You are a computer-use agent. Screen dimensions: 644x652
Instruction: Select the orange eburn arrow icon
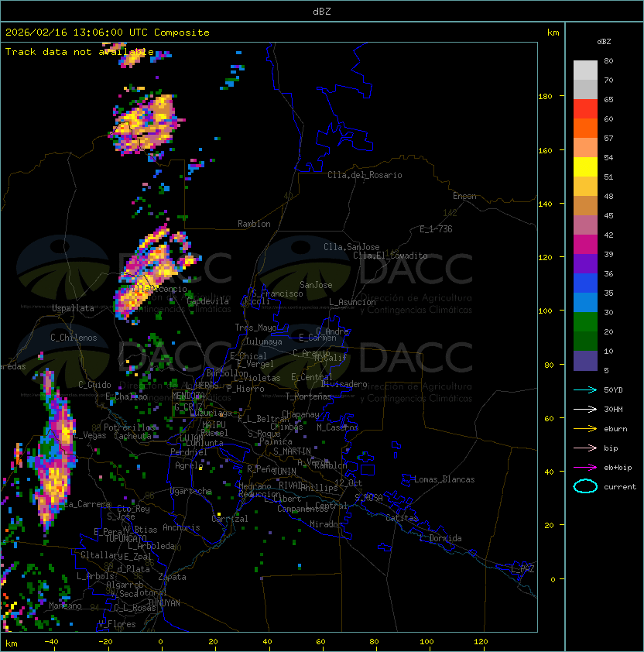tap(585, 428)
